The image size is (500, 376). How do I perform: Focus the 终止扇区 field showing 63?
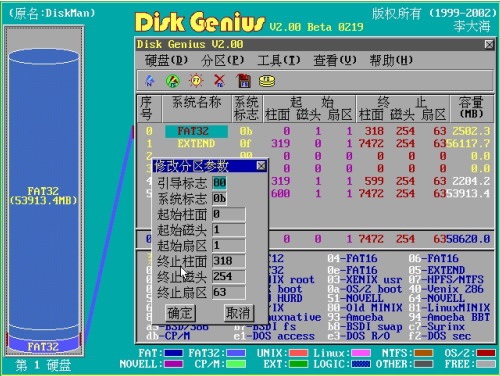point(229,293)
